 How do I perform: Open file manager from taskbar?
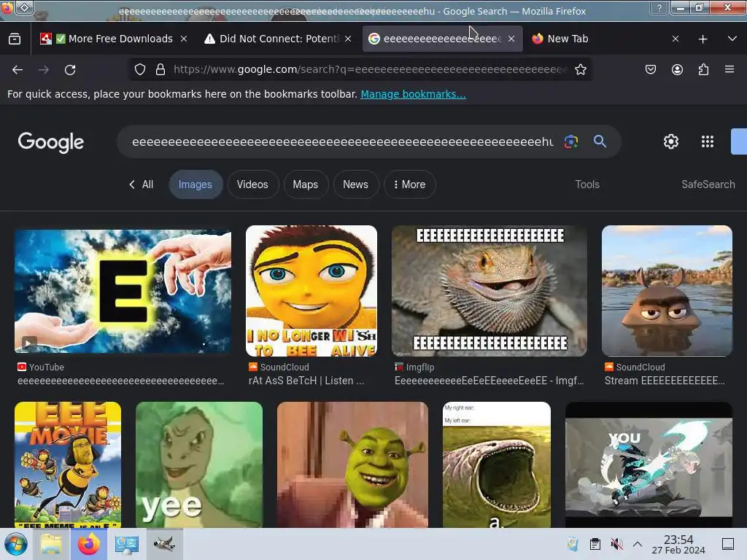tap(51, 544)
